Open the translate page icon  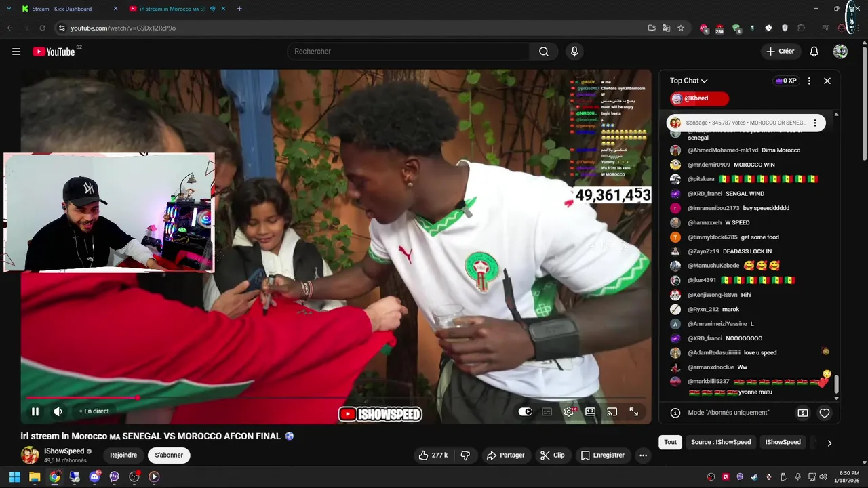point(666,28)
